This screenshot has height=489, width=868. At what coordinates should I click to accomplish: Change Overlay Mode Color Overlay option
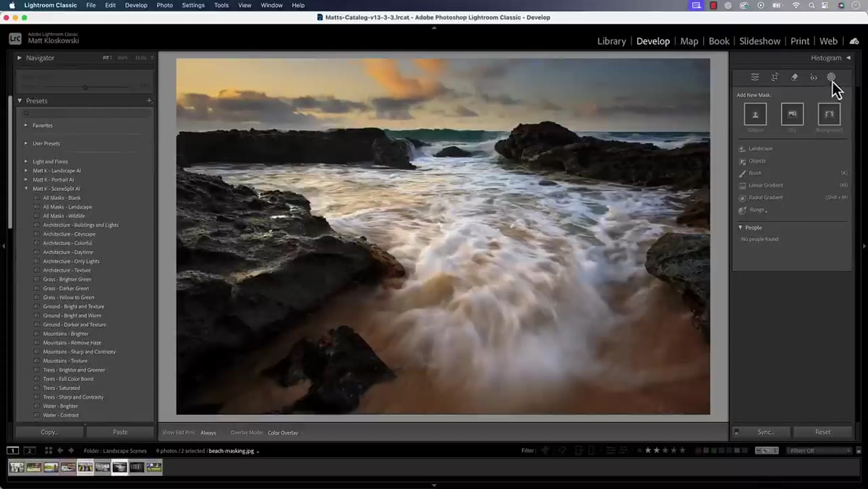tap(283, 433)
